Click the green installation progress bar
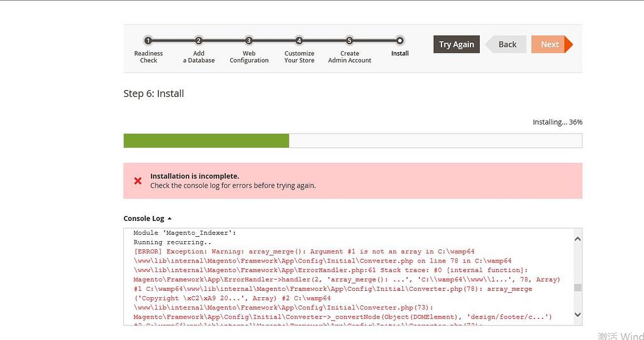The height and width of the screenshot is (340, 644). (x=206, y=140)
